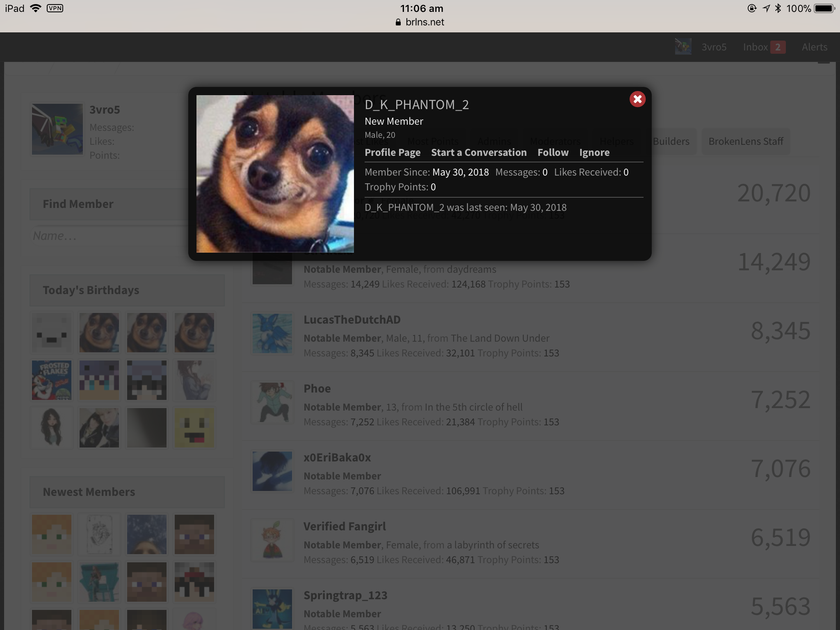The image size is (840, 630).
Task: Close the member card popup
Action: [637, 99]
